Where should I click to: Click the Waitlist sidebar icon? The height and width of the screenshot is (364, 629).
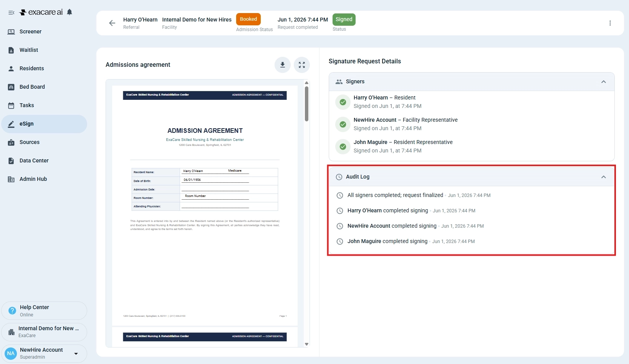[11, 50]
